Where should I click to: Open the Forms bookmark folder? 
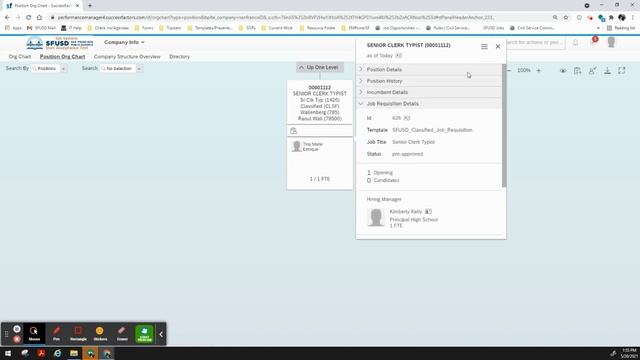coord(144,28)
